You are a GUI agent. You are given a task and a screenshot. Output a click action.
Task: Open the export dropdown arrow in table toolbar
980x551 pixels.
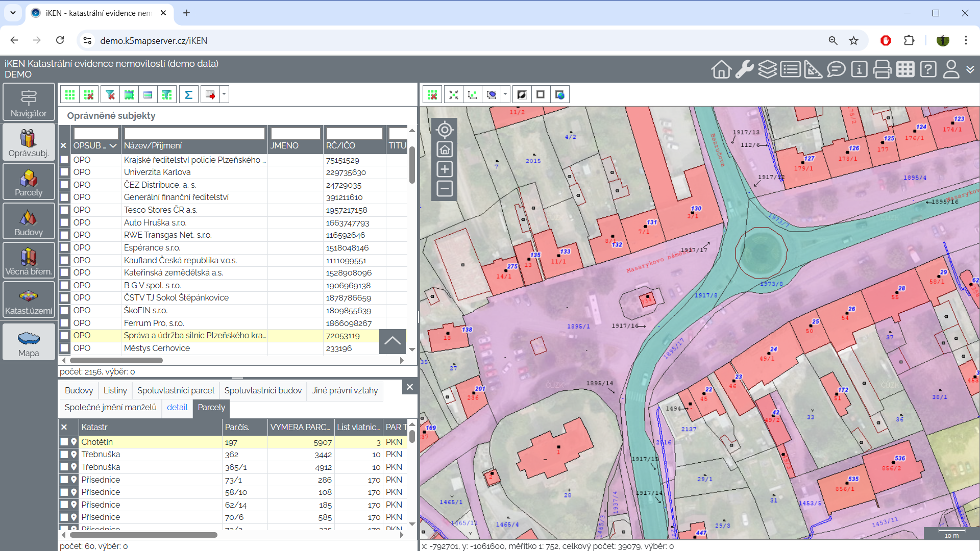[x=224, y=94]
